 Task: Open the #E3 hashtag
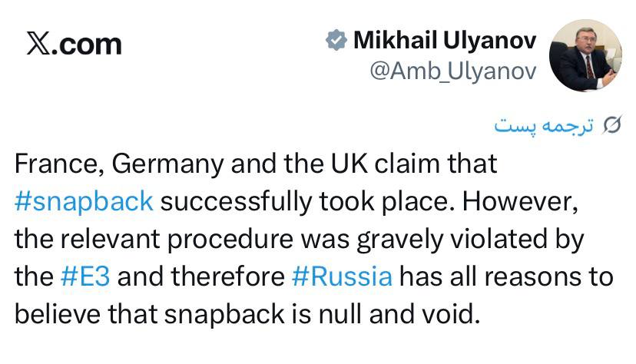84,276
